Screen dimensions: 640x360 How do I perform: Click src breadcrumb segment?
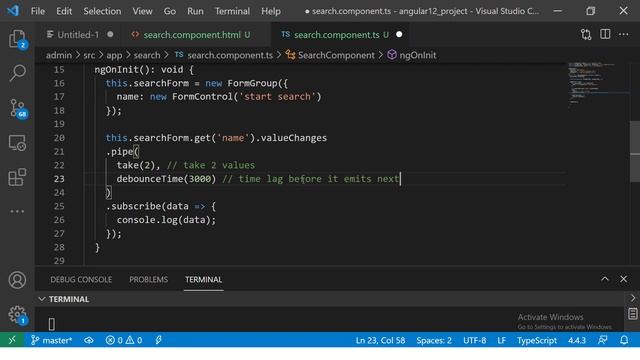coord(89,55)
